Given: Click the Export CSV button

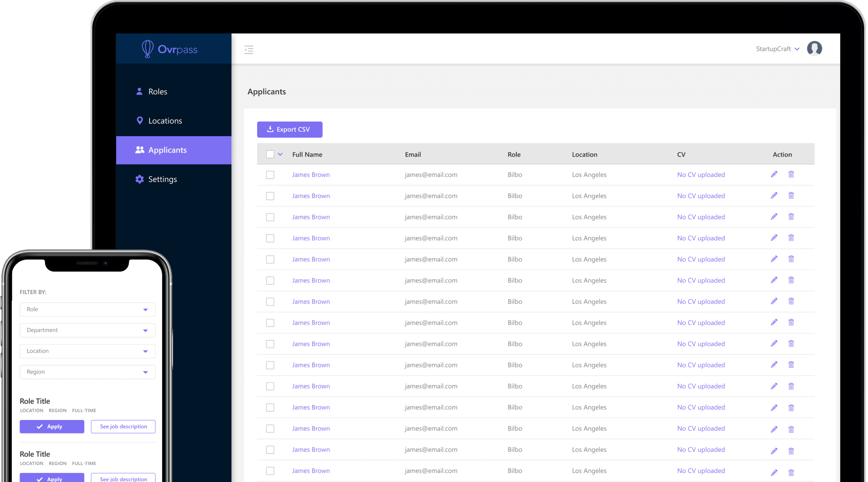Looking at the screenshot, I should tap(289, 130).
